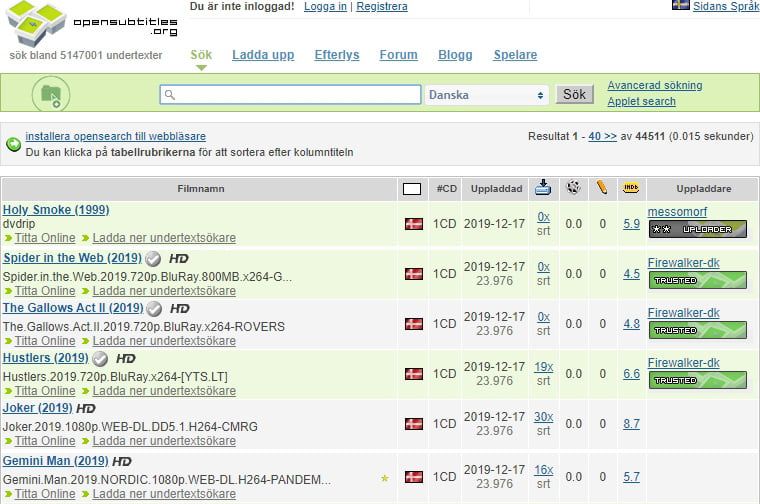
Task: Click the checkmark badge beside Hustlers
Action: click(x=100, y=359)
